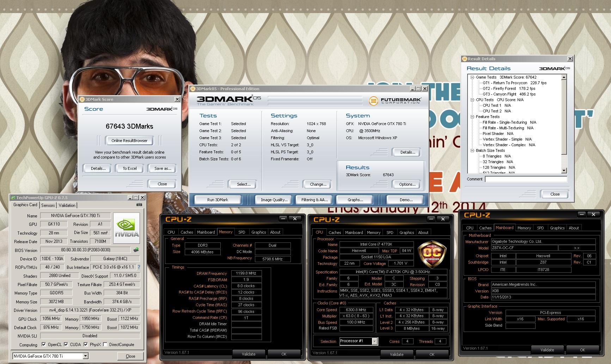
Task: Click the BIOS save icon in GPU-Z
Action: [136, 250]
